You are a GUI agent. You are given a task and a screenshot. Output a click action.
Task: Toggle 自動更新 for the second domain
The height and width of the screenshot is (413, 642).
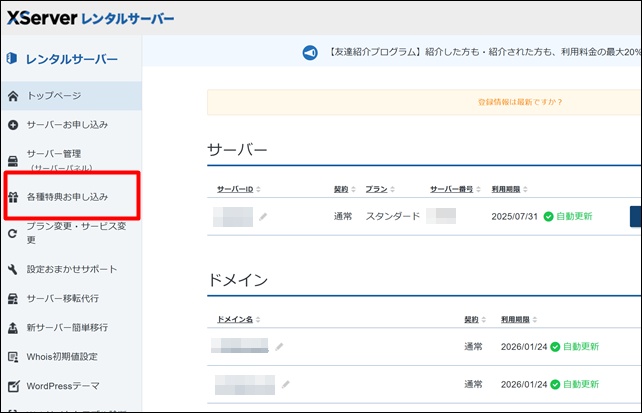pyautogui.click(x=574, y=383)
